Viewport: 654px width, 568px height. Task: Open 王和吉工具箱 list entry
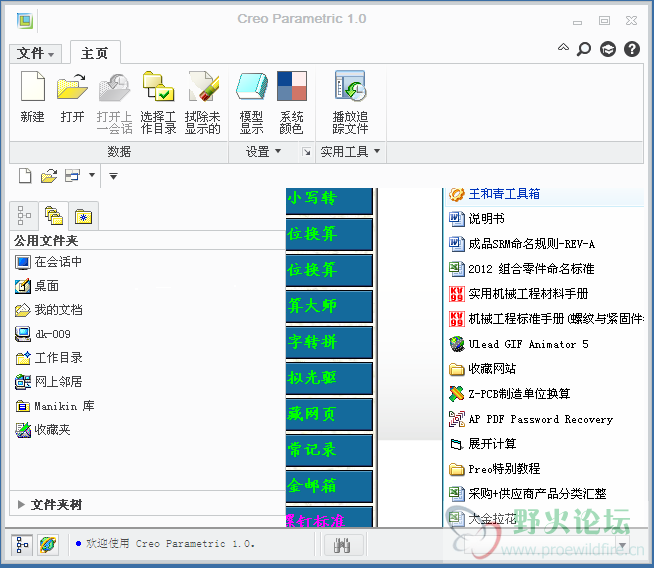tap(494, 194)
